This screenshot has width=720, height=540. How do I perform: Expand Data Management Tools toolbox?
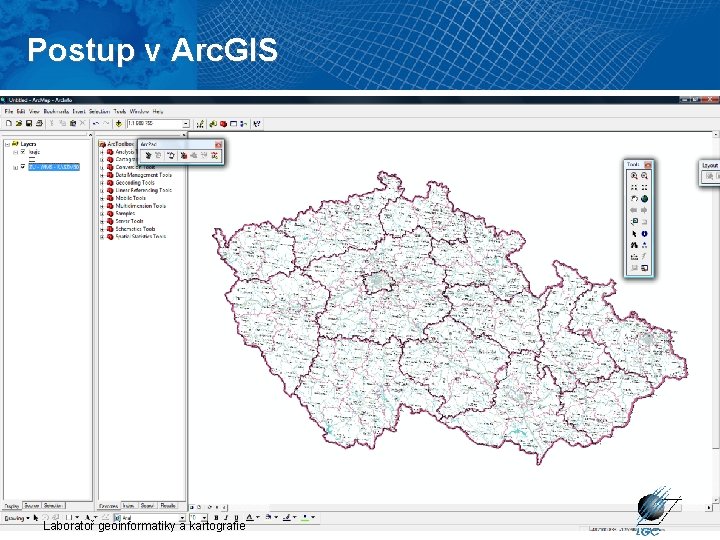coord(102,175)
